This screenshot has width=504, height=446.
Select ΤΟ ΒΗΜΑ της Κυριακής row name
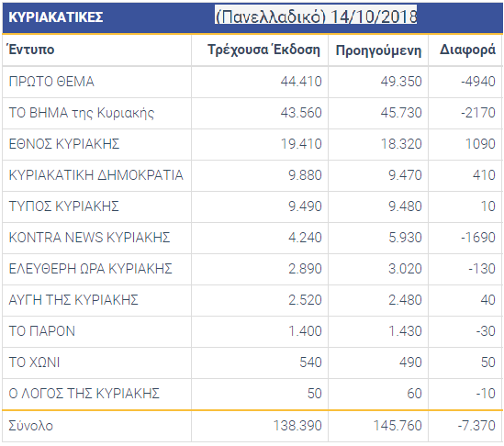click(x=82, y=113)
